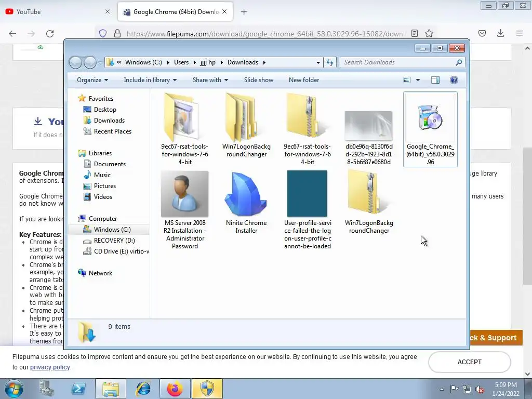Create a New folder
The height and width of the screenshot is (399, 532).
coord(304,80)
